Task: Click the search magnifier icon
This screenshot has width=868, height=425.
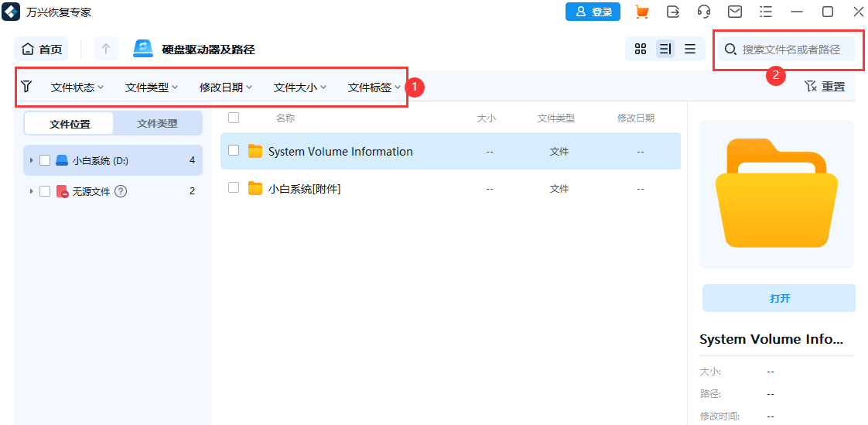Action: (x=731, y=50)
